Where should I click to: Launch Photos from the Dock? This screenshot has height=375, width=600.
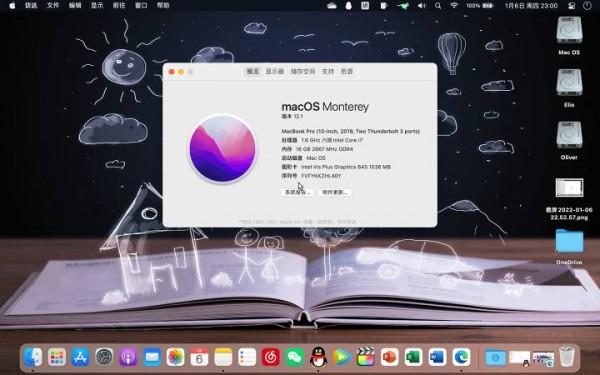click(x=176, y=357)
